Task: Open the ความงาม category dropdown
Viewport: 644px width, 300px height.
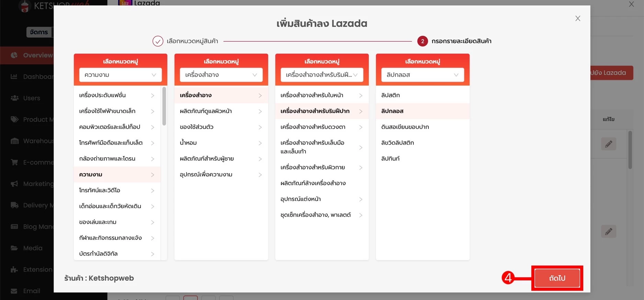Action: pos(120,75)
